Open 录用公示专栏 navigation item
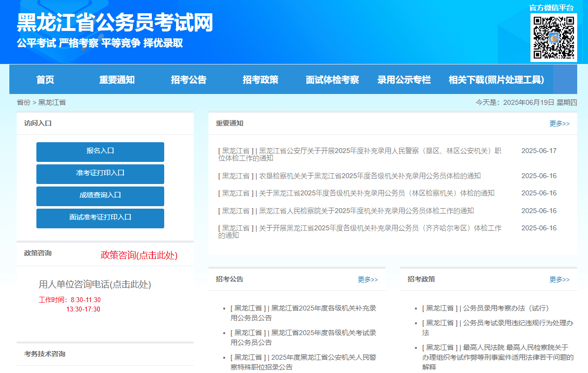The height and width of the screenshot is (373, 588). pyautogui.click(x=404, y=80)
